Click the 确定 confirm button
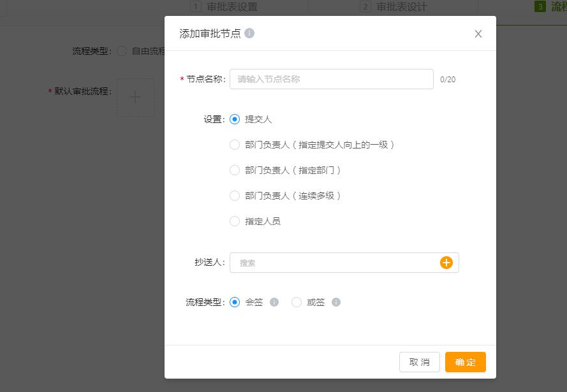567x392 pixels. click(x=465, y=361)
